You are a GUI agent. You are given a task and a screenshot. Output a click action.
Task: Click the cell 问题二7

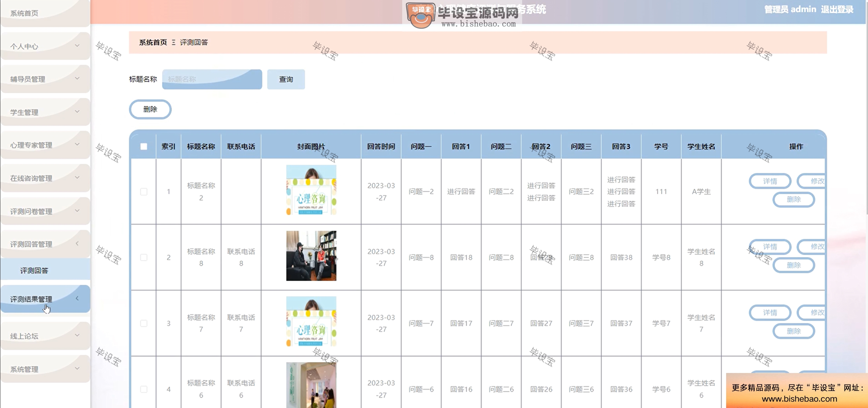(x=501, y=323)
